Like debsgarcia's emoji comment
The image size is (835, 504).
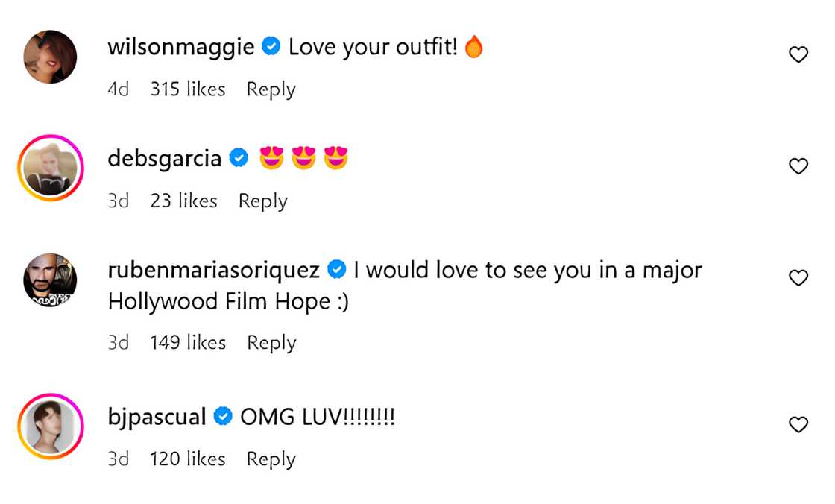(798, 166)
